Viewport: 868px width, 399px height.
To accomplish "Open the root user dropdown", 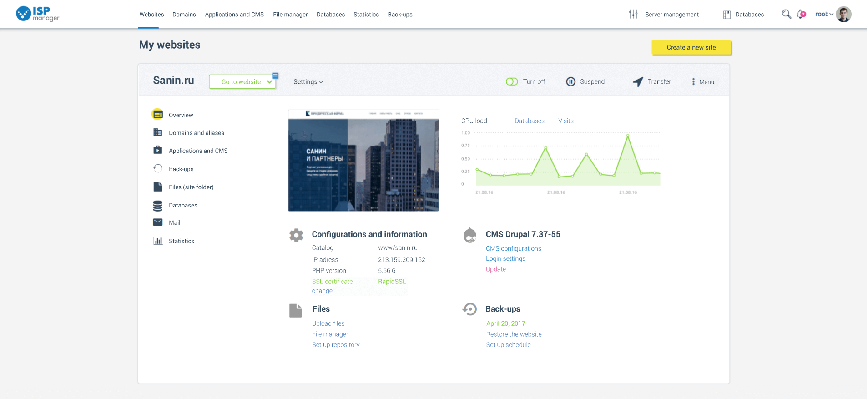I will (x=824, y=14).
